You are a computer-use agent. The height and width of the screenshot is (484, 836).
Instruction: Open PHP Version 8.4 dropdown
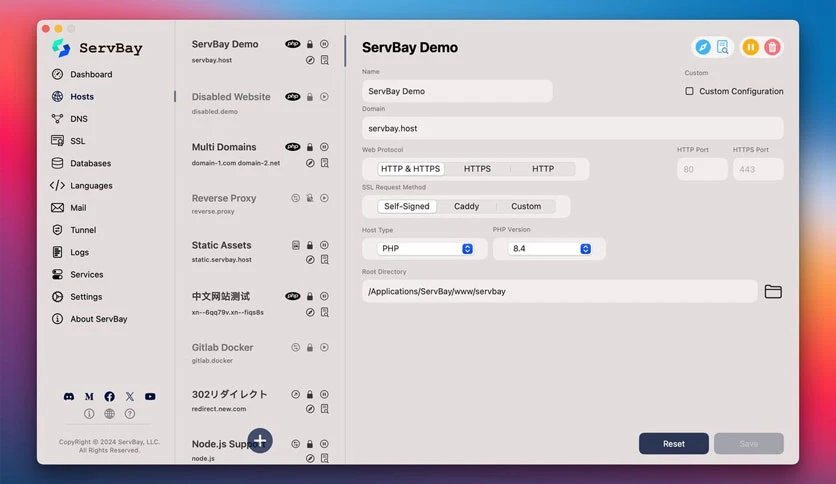click(549, 249)
